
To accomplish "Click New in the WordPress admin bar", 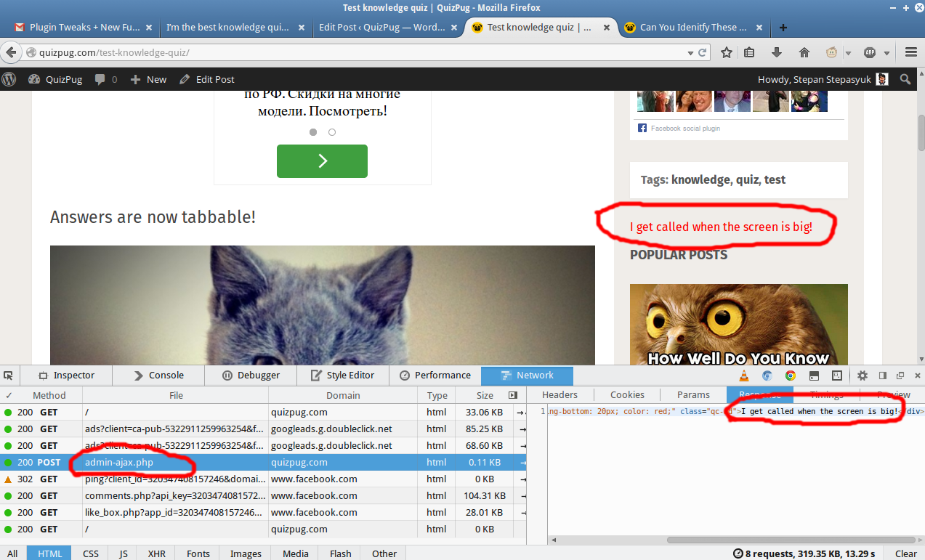I will (x=149, y=79).
